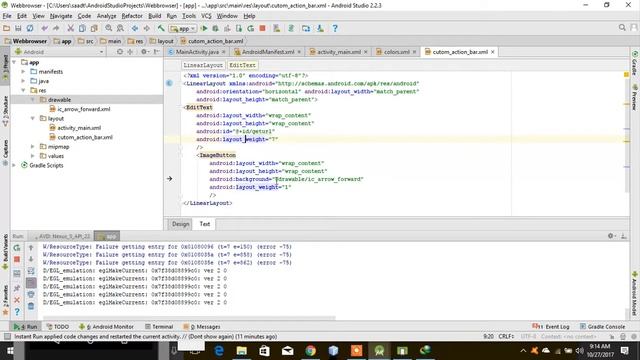Image resolution: width=640 pixels, height=360 pixels.
Task: Open the File menu
Action: pyautogui.click(x=7, y=16)
